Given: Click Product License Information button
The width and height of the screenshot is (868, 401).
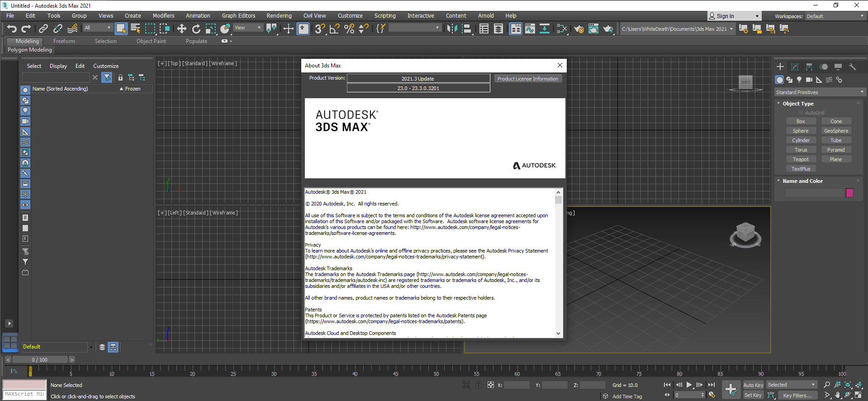Looking at the screenshot, I should pyautogui.click(x=528, y=79).
